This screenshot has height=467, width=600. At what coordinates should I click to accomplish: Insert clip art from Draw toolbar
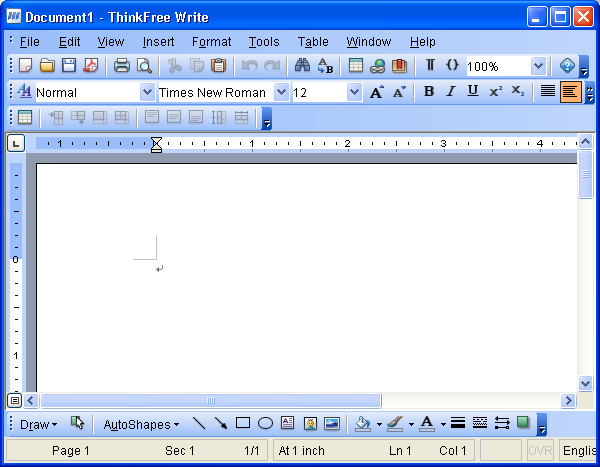(x=310, y=423)
